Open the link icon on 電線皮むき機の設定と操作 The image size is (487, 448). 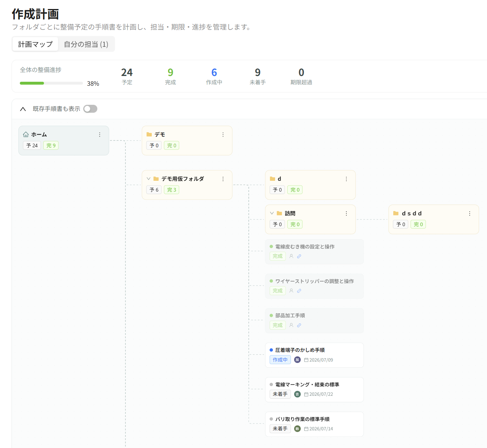click(299, 256)
